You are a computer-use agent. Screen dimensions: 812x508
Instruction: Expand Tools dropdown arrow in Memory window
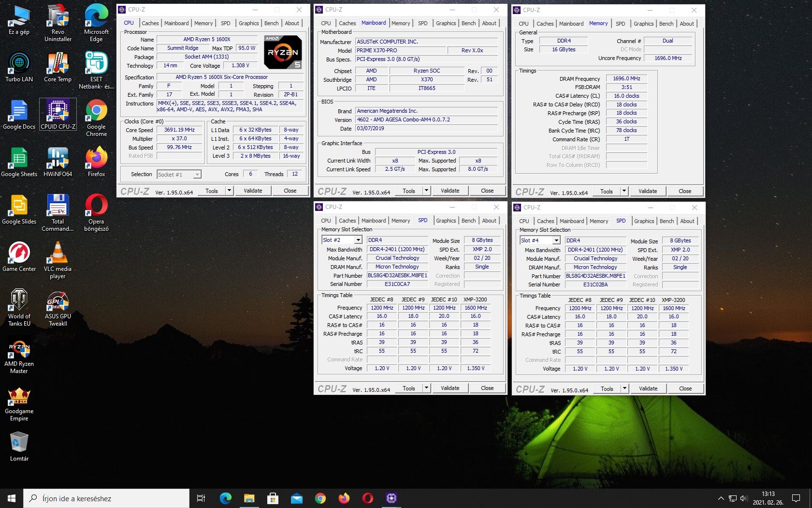(x=624, y=191)
